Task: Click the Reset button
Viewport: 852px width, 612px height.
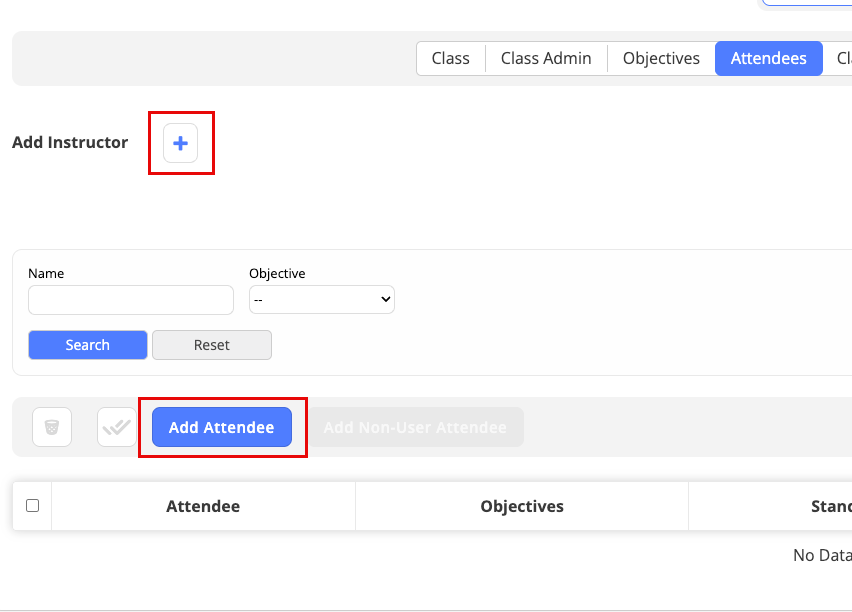Action: pyautogui.click(x=211, y=345)
